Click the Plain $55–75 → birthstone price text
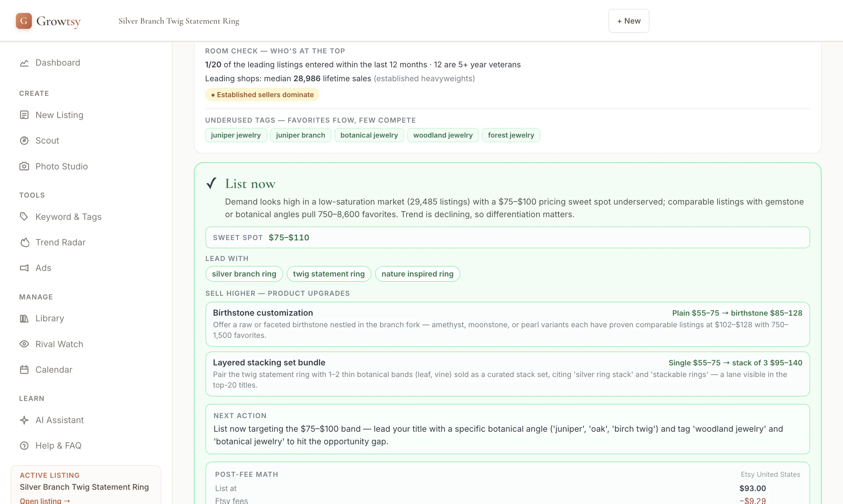 pos(737,313)
